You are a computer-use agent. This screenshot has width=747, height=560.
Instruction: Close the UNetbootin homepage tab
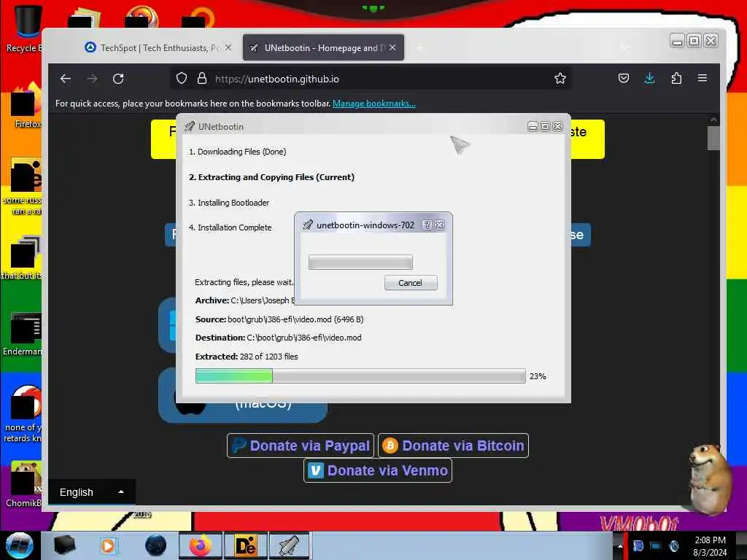392,47
